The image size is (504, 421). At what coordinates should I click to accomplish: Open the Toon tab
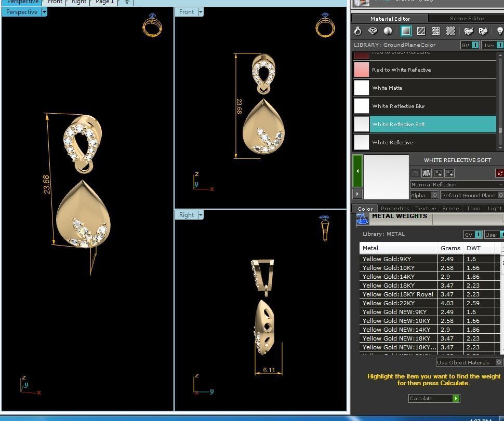(x=473, y=208)
